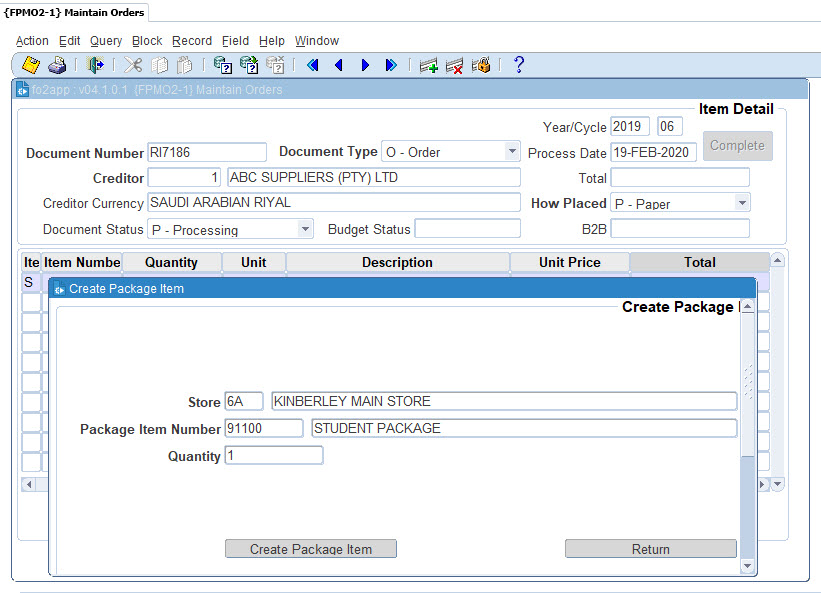Click the right scroll arrow below the grid

click(763, 483)
